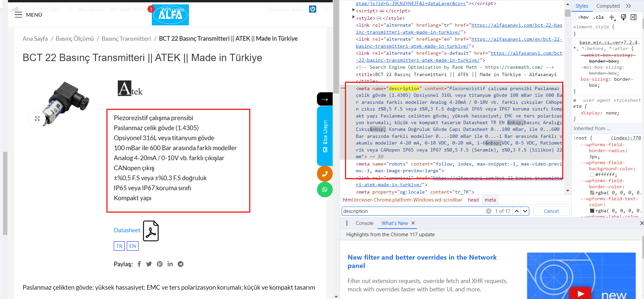
Task: Click the orange phone call button
Action: pyautogui.click(x=325, y=174)
